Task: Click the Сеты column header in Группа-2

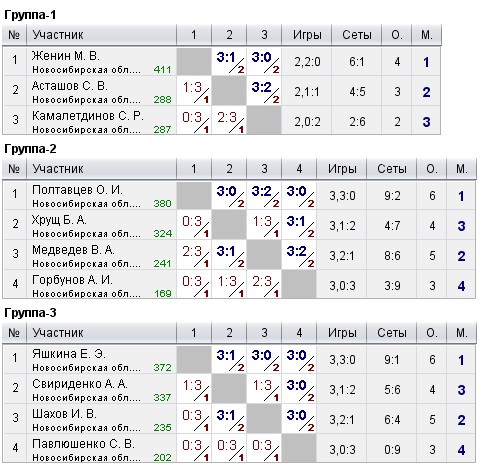Action: pos(392,169)
